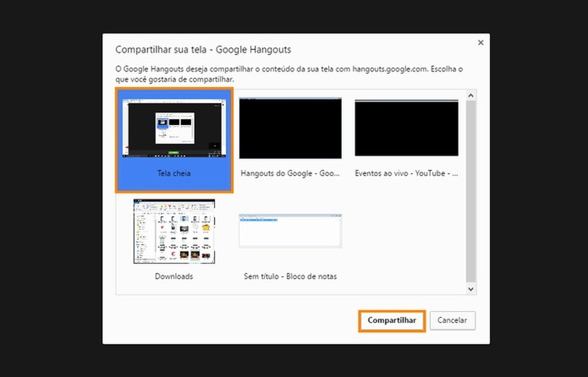Click the Downloads label text
Viewport: 588px width, 377px height.
tap(174, 277)
